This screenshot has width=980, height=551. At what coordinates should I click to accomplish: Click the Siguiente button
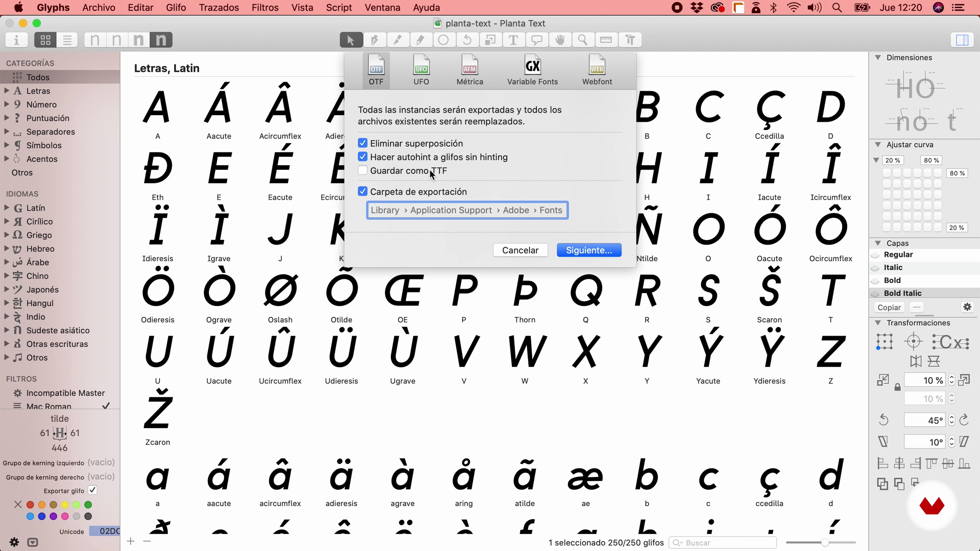[x=588, y=249]
